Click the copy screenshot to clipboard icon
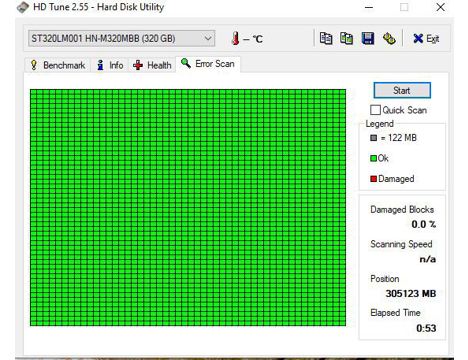The height and width of the screenshot is (360, 468). (347, 38)
